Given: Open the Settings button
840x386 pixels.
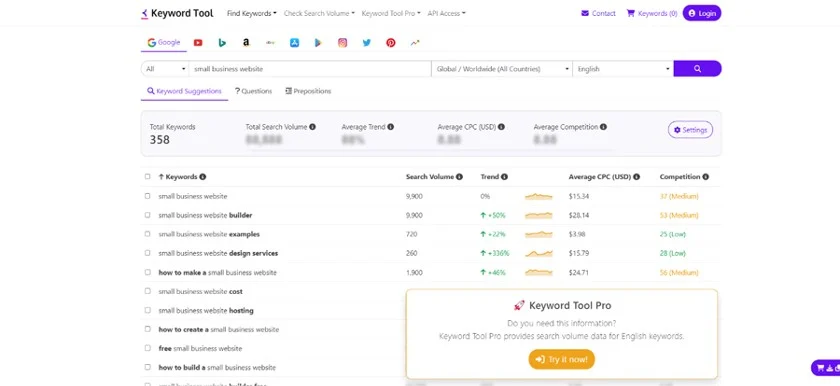Looking at the screenshot, I should 691,130.
